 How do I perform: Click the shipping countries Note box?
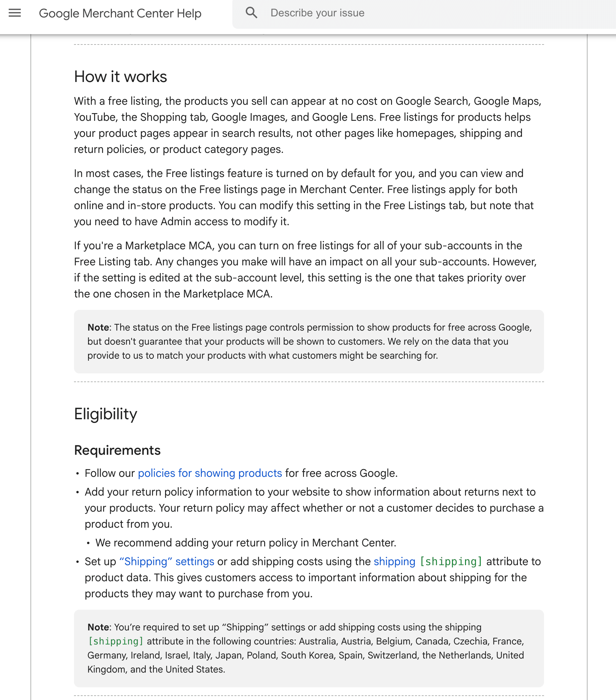(x=309, y=648)
